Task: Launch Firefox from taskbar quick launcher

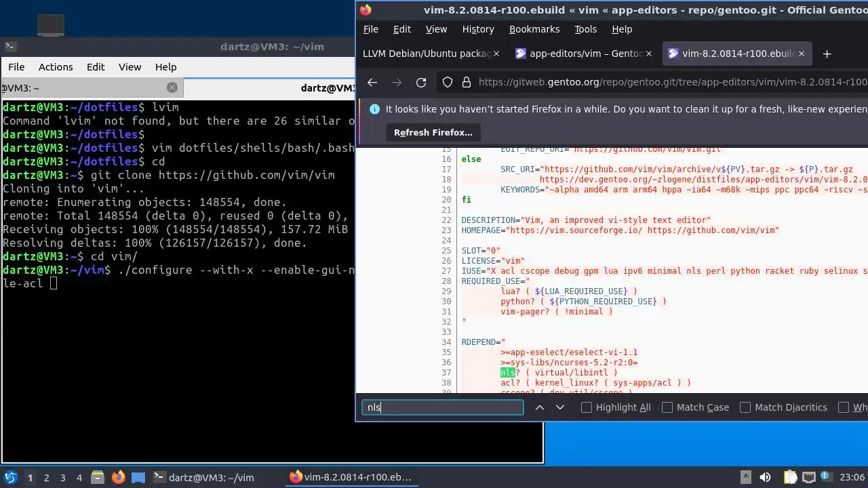Action: [118, 477]
